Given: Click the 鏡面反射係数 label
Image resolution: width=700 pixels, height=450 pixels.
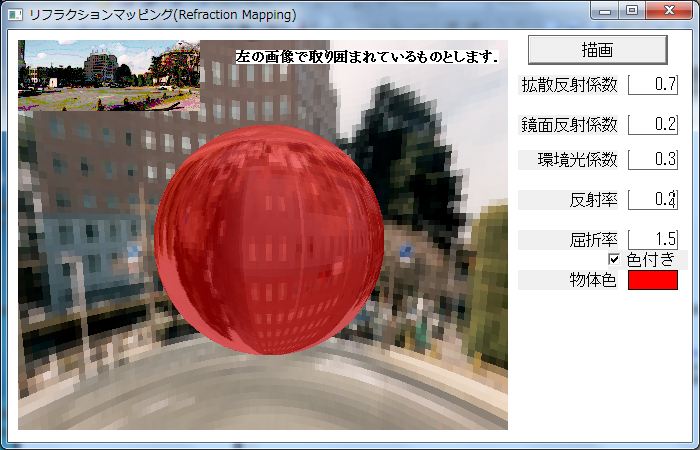Looking at the screenshot, I should pyautogui.click(x=568, y=125).
